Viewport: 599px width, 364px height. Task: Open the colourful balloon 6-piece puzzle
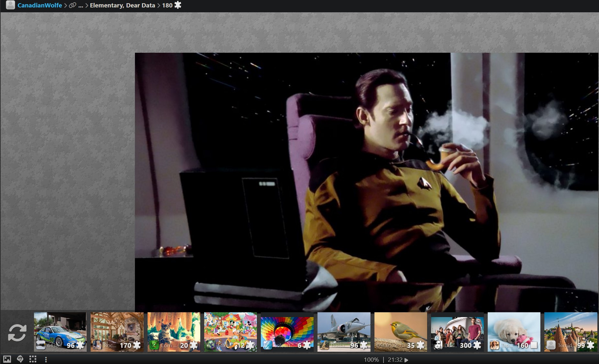click(x=287, y=332)
